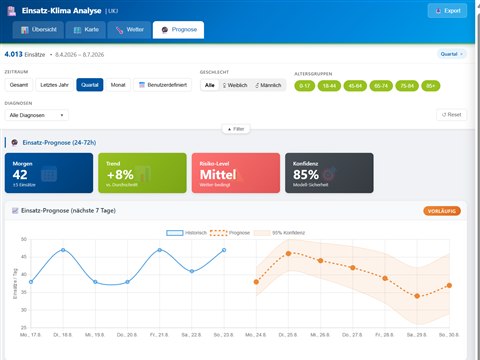Viewport: 480px width, 360px height.
Task: Click the calendar icon in the Benutzerdefiniert button
Action: click(142, 85)
